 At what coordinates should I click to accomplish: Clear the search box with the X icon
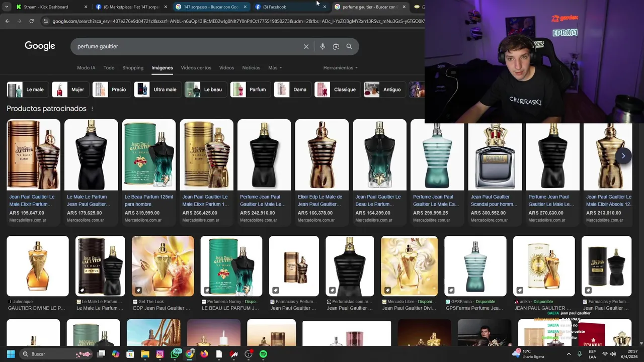coord(306,46)
